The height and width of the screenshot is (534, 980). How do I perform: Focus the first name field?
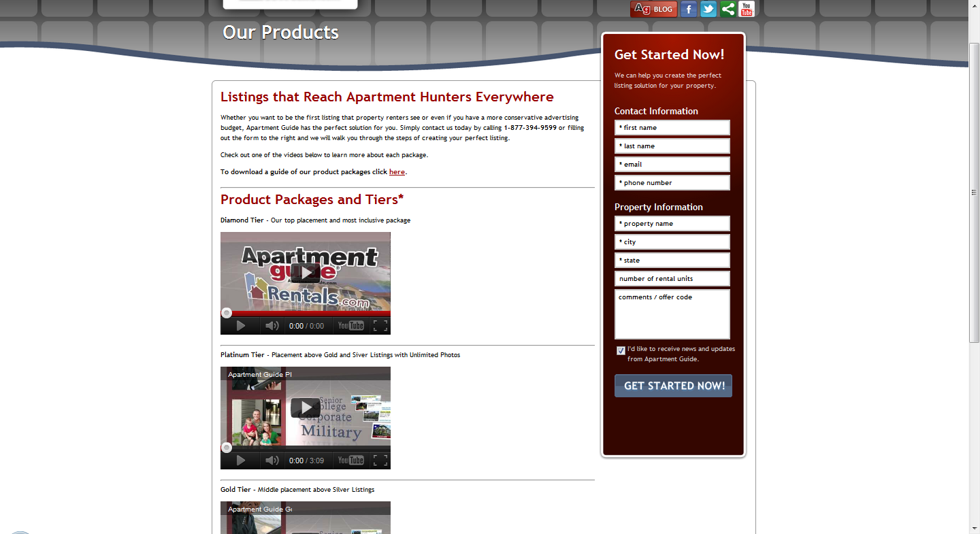[x=672, y=128]
